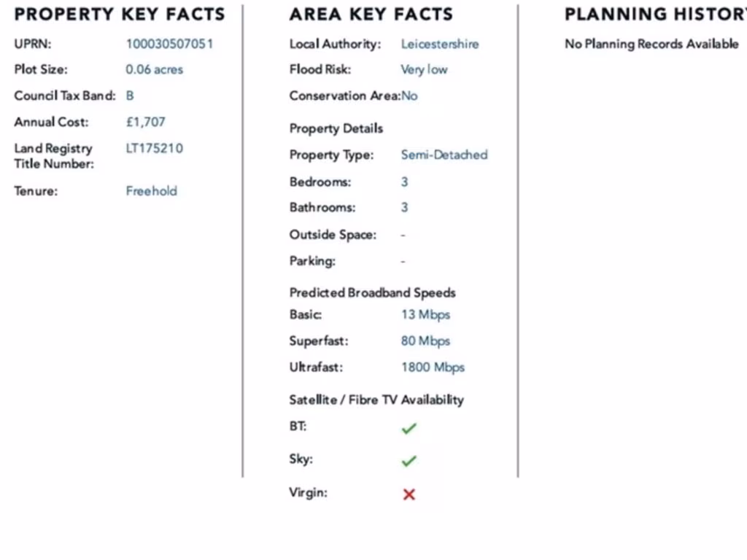Screen dimensions: 747x560
Task: Open the Leicestershire local authority link
Action: pos(440,44)
